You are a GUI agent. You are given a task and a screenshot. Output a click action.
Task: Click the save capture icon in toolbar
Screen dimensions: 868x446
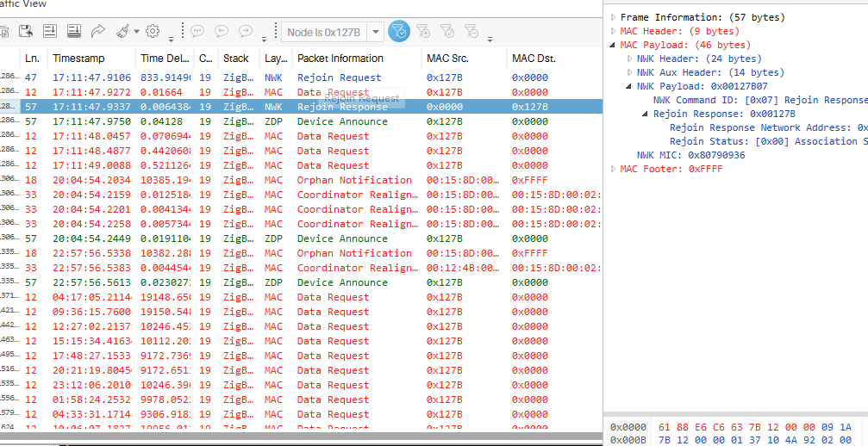point(25,31)
